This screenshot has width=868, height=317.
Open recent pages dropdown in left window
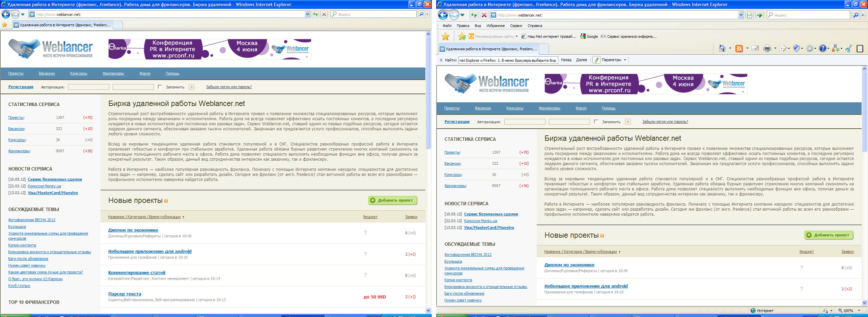pyautogui.click(x=23, y=15)
